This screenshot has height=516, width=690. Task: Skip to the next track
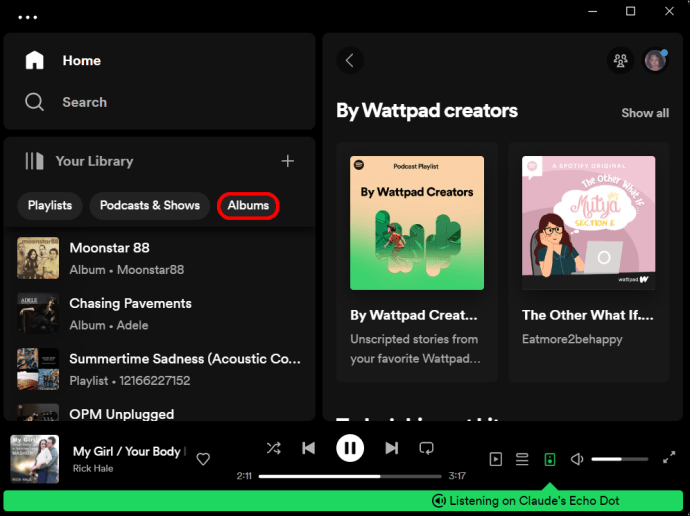(x=391, y=448)
